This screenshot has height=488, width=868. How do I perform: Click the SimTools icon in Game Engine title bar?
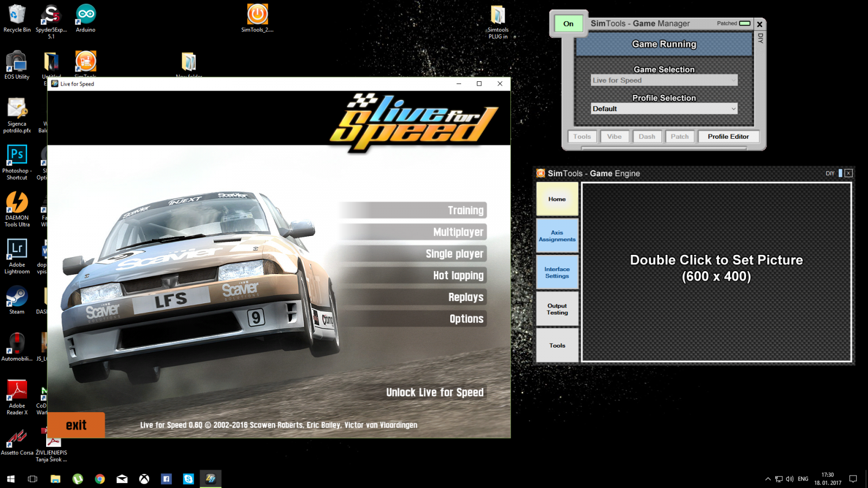pyautogui.click(x=541, y=174)
